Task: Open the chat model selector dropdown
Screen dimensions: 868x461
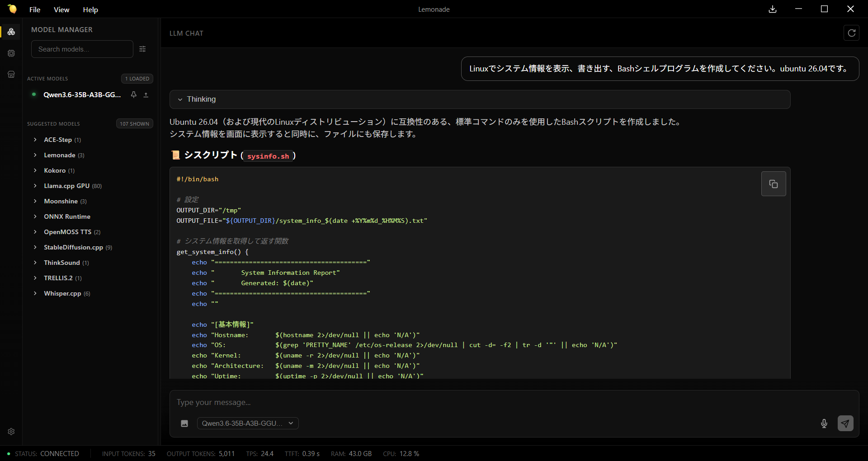Action: pos(248,423)
